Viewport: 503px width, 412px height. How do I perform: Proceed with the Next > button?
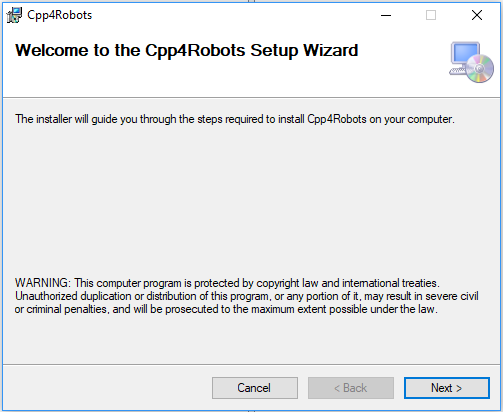[x=447, y=388]
